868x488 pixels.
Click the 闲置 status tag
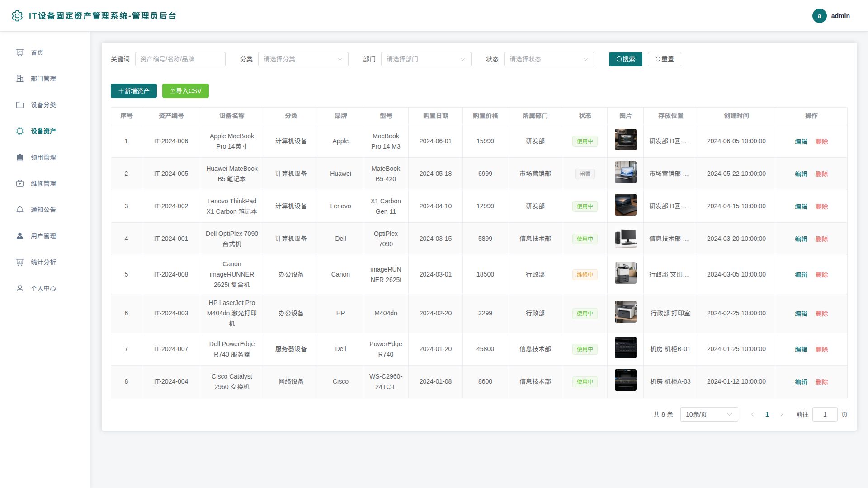coord(585,174)
